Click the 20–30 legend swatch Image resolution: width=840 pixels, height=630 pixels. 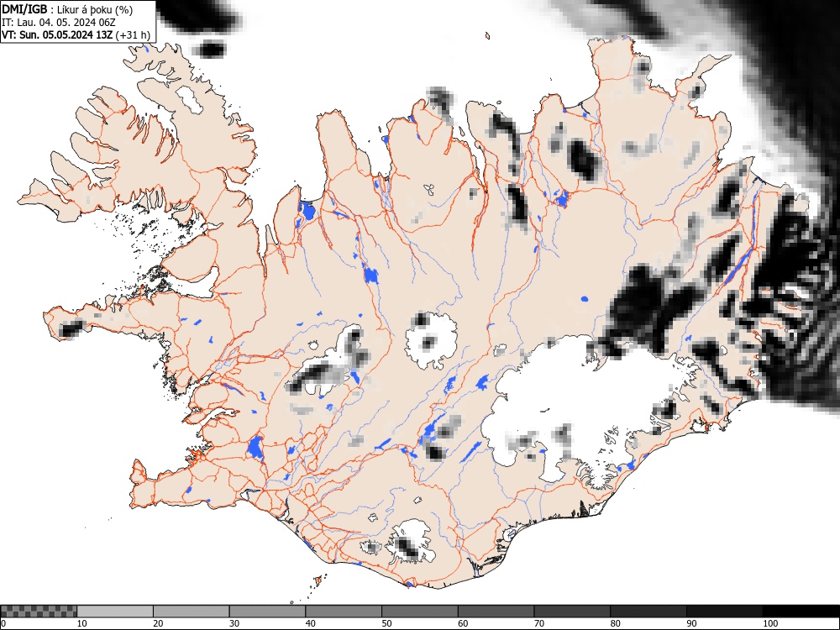(x=192, y=612)
